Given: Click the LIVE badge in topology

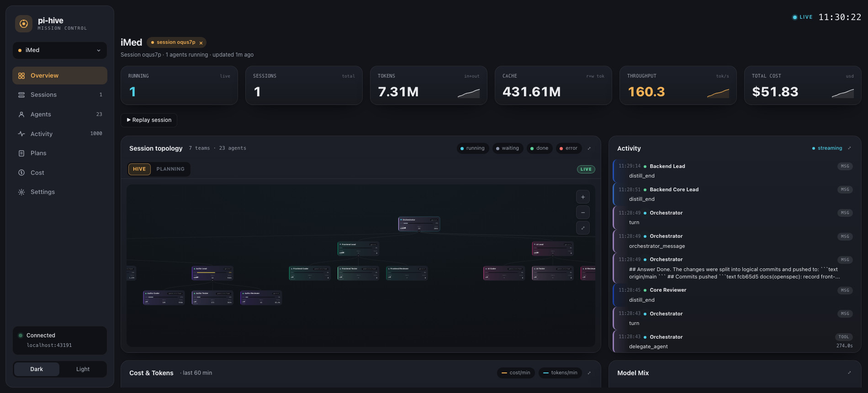Looking at the screenshot, I should click(586, 169).
